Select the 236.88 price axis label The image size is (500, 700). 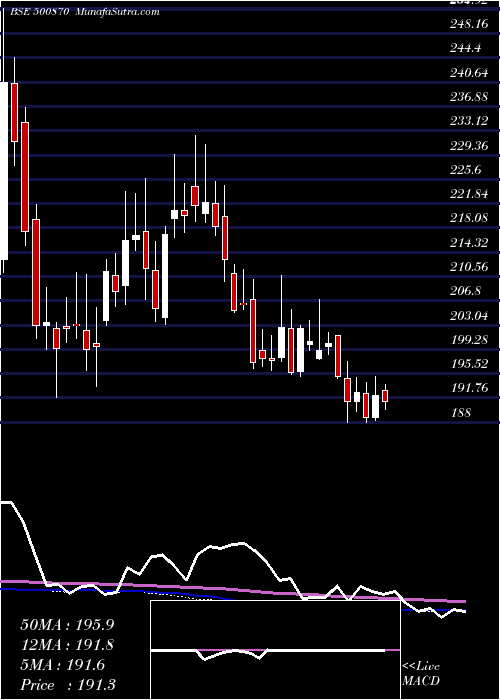click(x=469, y=96)
